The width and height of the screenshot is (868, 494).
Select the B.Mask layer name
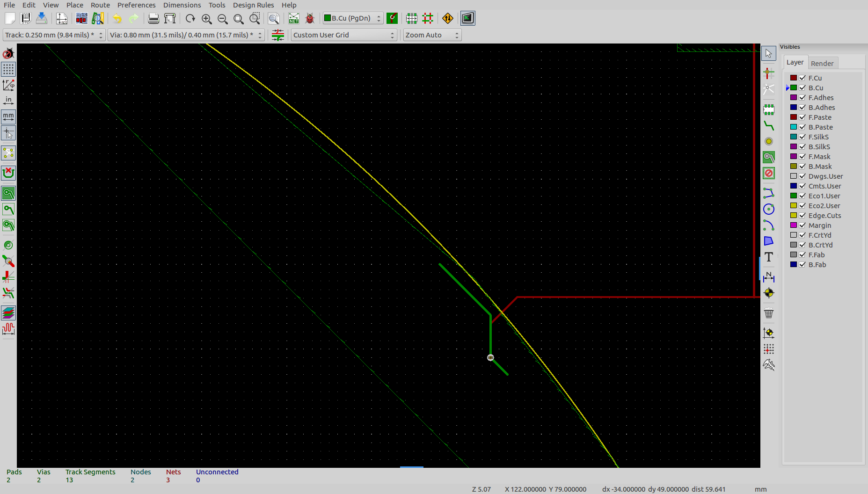820,167
